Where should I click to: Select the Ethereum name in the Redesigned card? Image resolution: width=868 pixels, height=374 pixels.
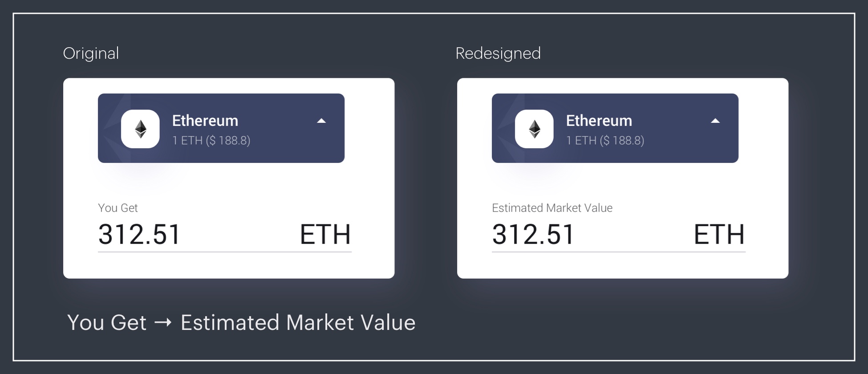click(599, 121)
